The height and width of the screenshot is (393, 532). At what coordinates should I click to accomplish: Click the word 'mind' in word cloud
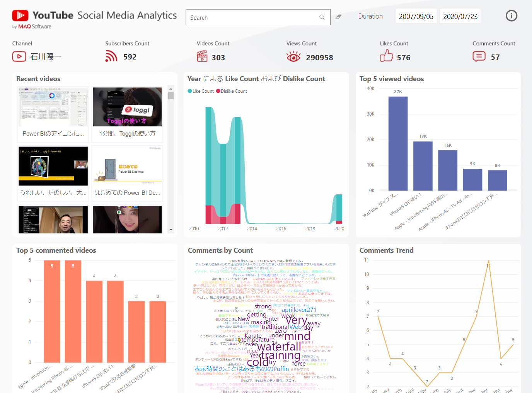297,336
